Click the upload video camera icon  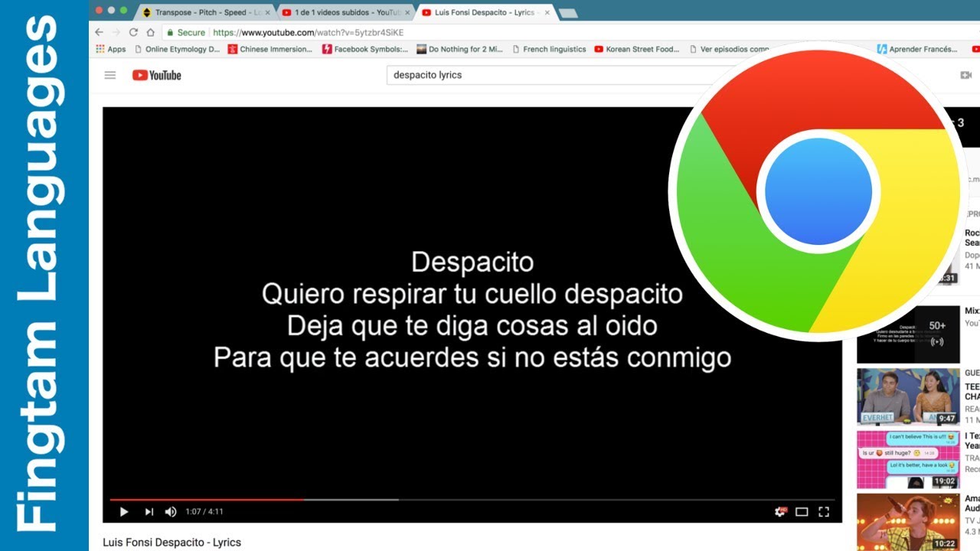click(965, 75)
